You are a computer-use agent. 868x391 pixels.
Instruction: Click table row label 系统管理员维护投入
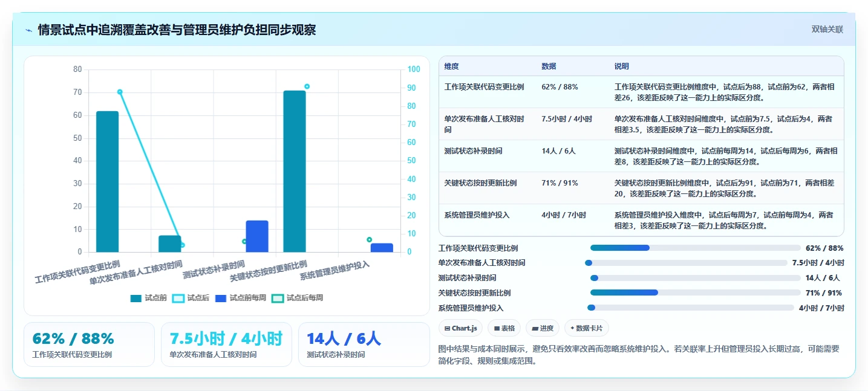coord(477,215)
